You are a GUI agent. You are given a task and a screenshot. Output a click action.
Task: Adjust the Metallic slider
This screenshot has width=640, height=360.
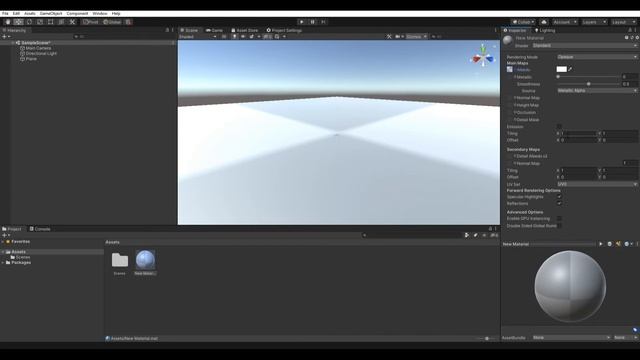coord(589,77)
